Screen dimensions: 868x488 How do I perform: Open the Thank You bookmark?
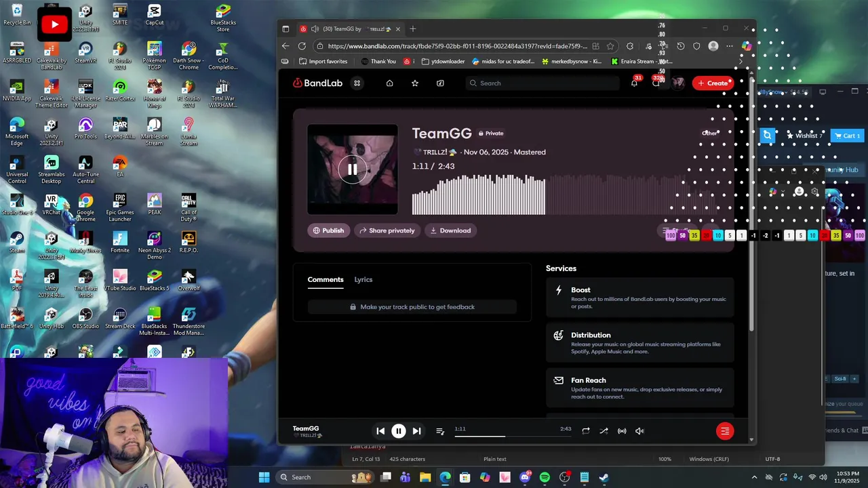pos(378,62)
